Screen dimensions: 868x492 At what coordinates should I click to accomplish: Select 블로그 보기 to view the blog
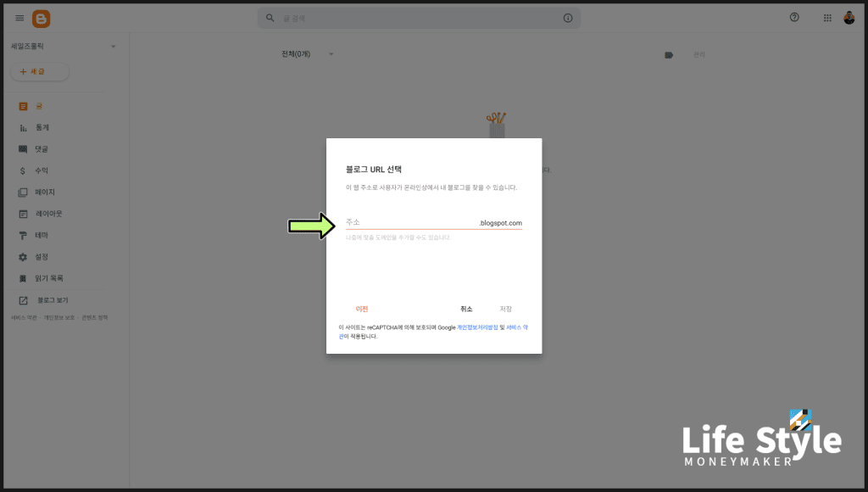[x=21, y=299]
